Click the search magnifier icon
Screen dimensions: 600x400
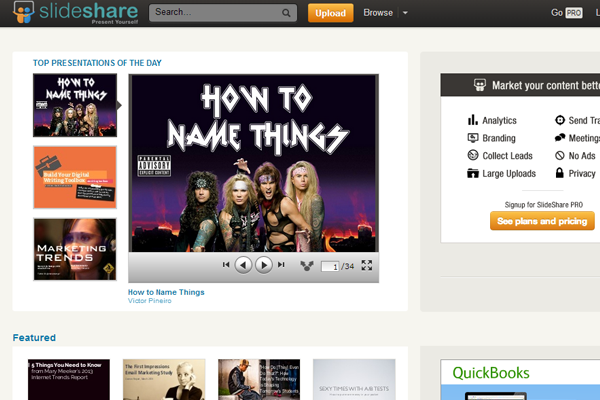(286, 13)
